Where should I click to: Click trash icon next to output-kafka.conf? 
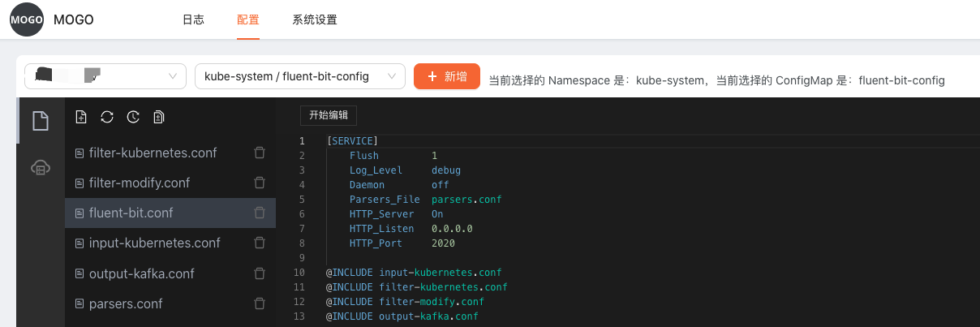[260, 273]
